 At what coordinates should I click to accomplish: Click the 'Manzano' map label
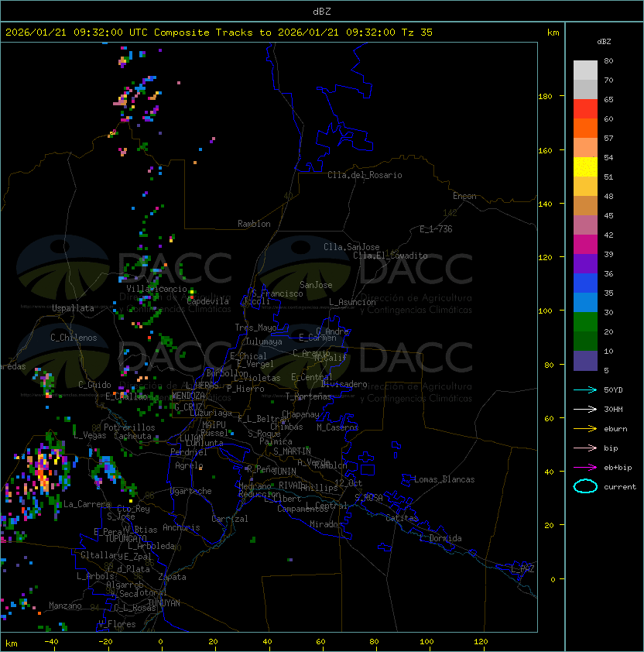point(65,606)
